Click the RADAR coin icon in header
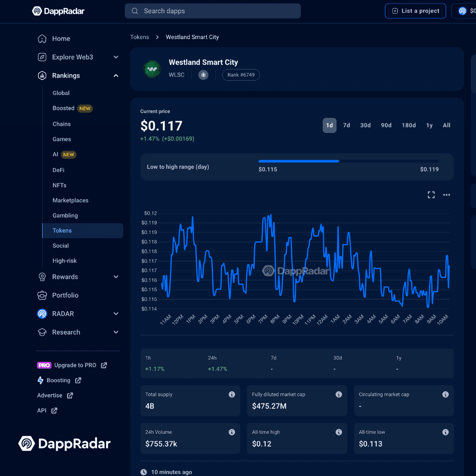Viewport: 476px width, 476px height. pos(462,11)
